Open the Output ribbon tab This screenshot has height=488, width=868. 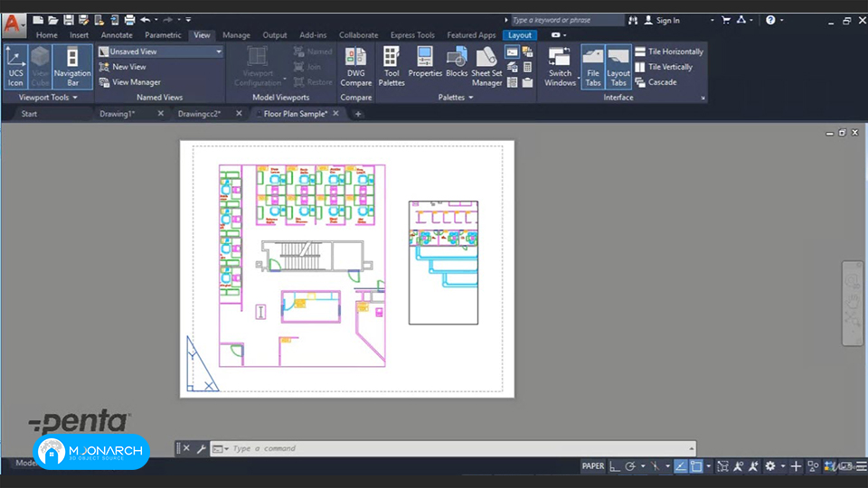[275, 35]
